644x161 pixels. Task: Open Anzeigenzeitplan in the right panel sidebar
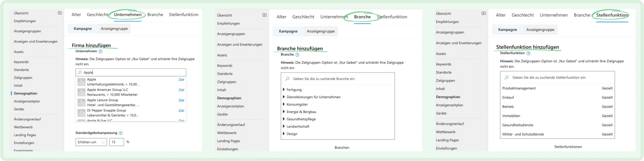tap(449, 105)
